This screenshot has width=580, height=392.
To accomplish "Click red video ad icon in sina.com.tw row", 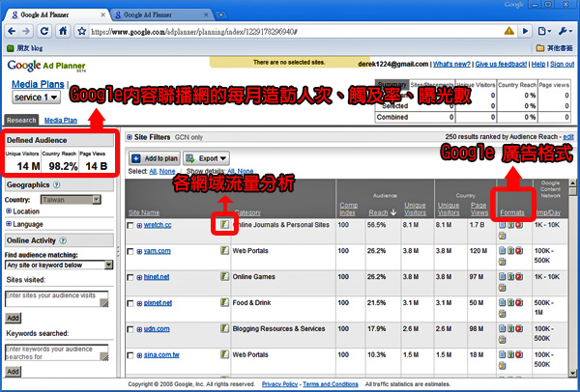I will point(519,354).
